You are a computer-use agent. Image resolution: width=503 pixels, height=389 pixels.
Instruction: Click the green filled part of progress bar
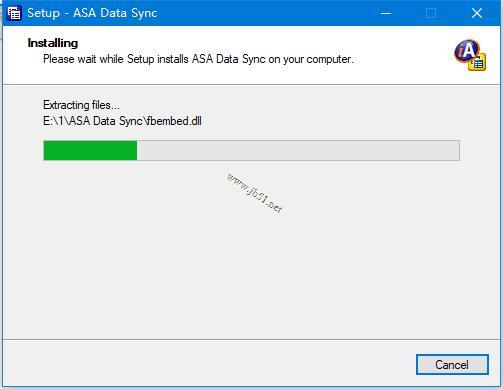pyautogui.click(x=90, y=150)
